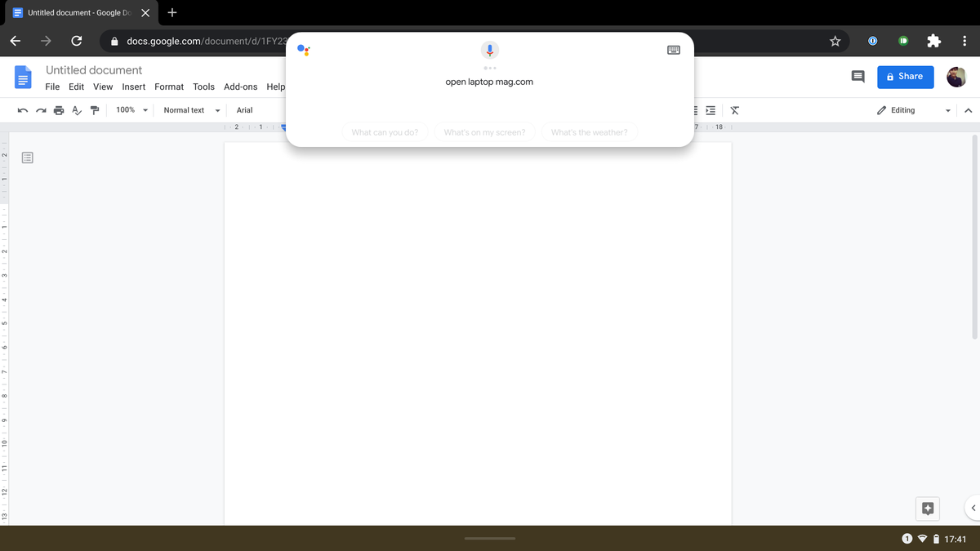980x551 pixels.
Task: Click the Print icon
Action: pyautogui.click(x=58, y=110)
